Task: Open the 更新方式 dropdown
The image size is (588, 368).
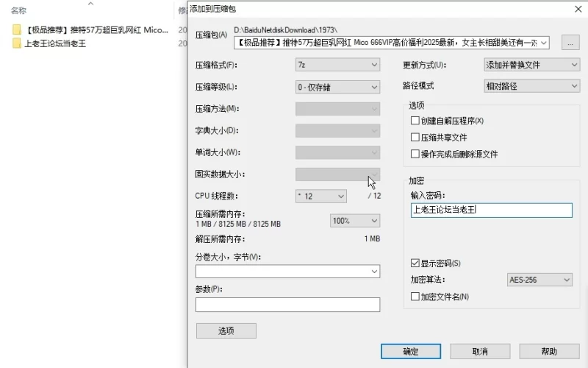Action: tap(531, 65)
